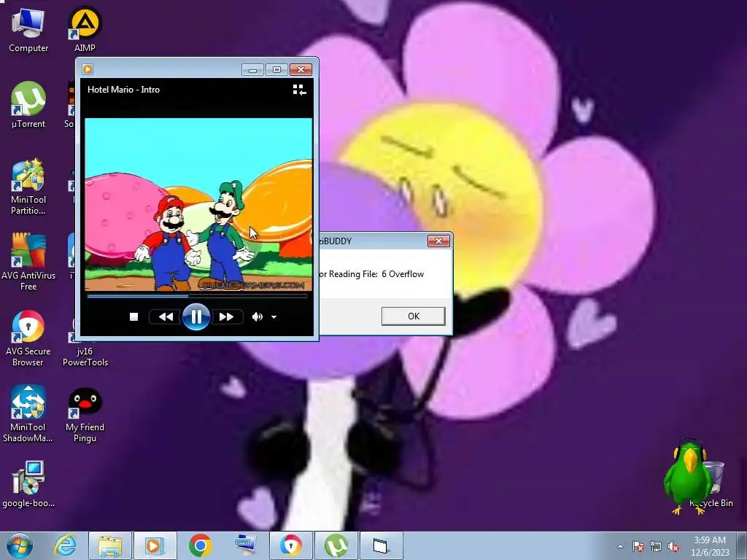Open Google Chrome from taskbar

(x=200, y=545)
